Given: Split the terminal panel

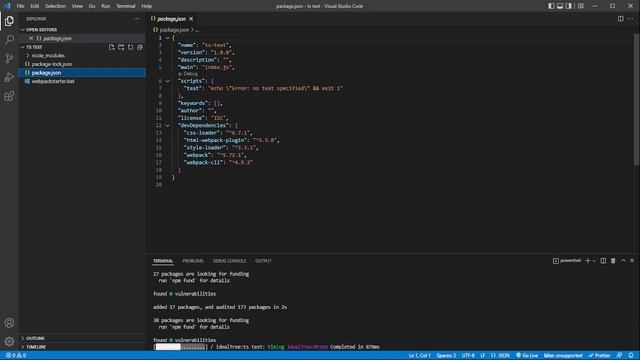Looking at the screenshot, I should (x=603, y=261).
